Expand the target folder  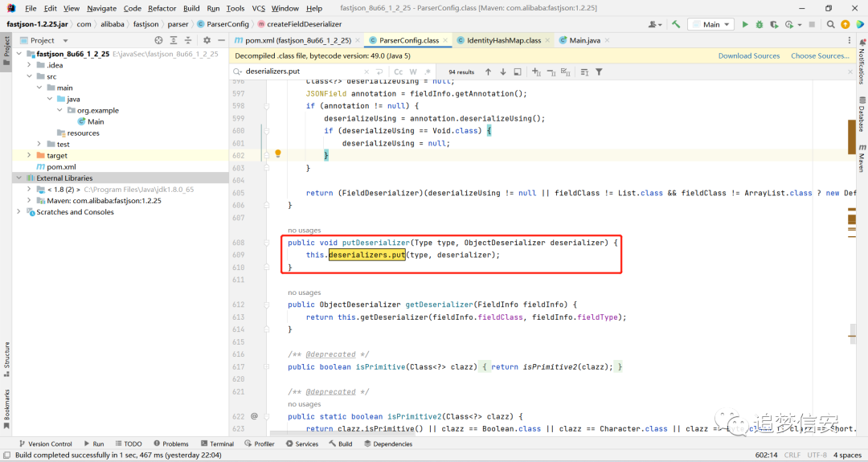30,156
